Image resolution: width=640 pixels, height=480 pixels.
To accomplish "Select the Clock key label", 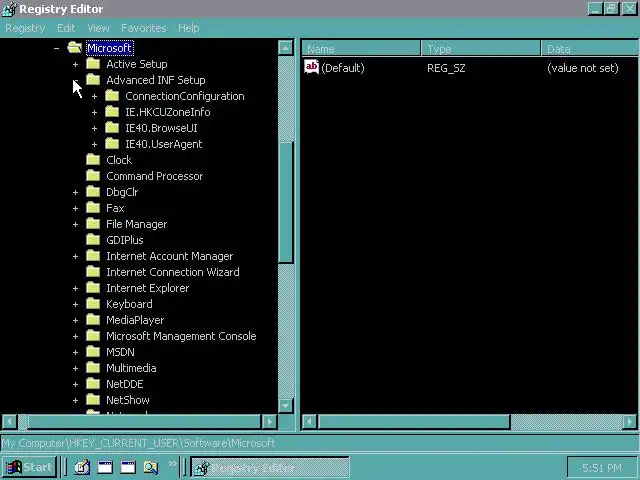I will [x=119, y=160].
